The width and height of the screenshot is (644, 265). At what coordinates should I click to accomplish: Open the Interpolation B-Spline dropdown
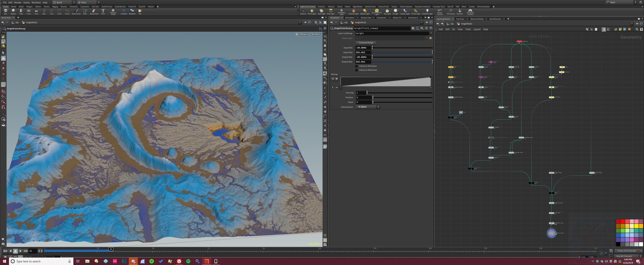pos(368,107)
